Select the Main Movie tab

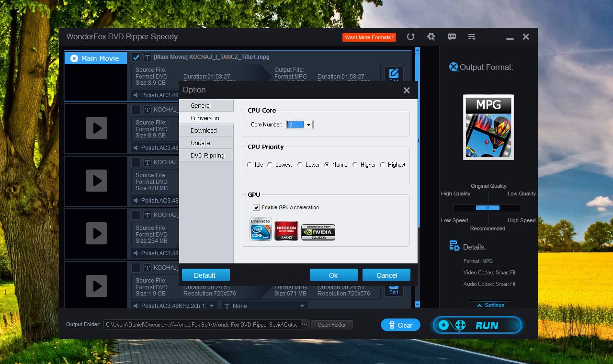[95, 58]
